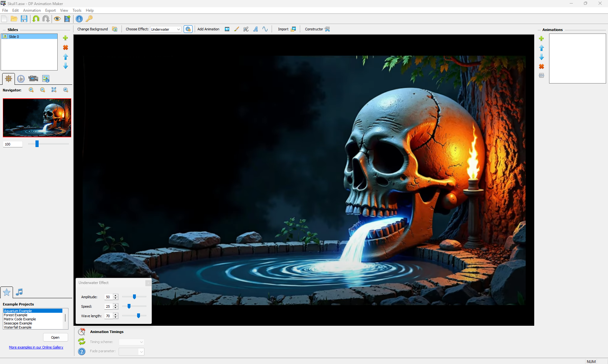Click the wave animation icon
Image resolution: width=608 pixels, height=364 pixels.
(265, 29)
